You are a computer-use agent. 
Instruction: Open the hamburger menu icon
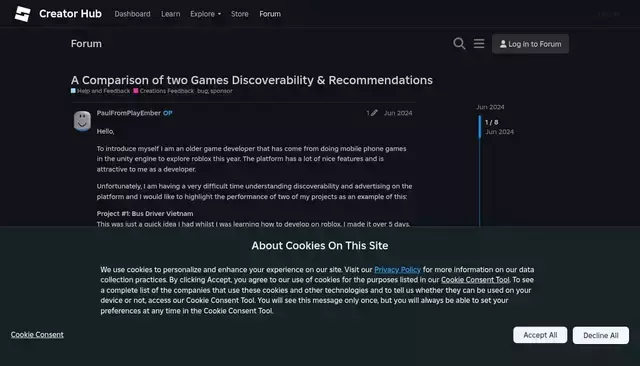tap(479, 44)
